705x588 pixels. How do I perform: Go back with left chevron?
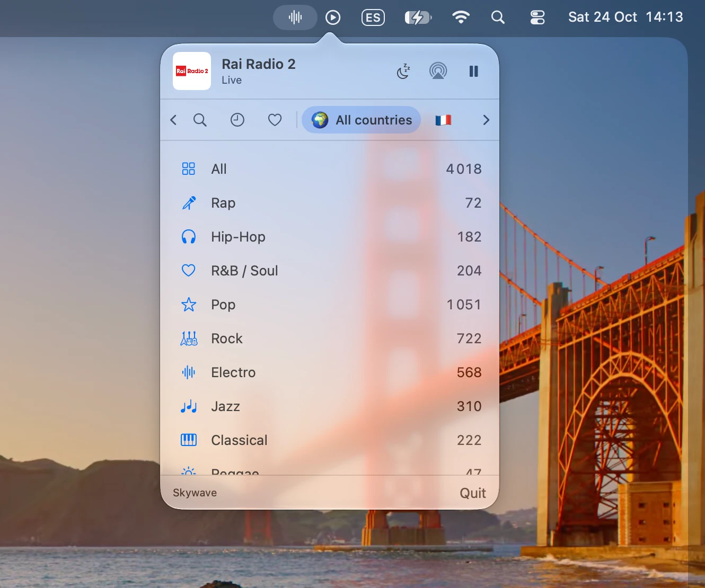[x=173, y=120]
